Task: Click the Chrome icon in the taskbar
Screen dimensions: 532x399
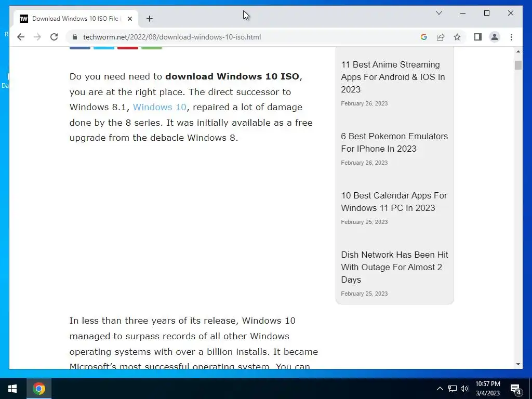Action: [x=39, y=389]
